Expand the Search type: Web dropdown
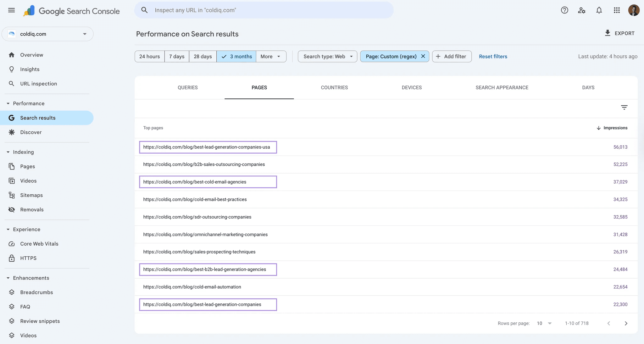644x344 pixels. point(327,56)
